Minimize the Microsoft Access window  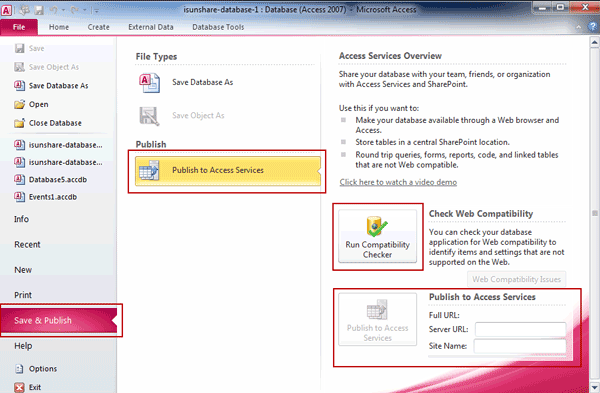(x=542, y=7)
